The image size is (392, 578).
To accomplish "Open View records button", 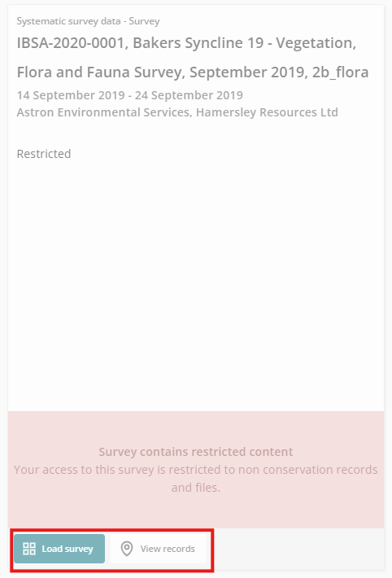I will tap(159, 549).
